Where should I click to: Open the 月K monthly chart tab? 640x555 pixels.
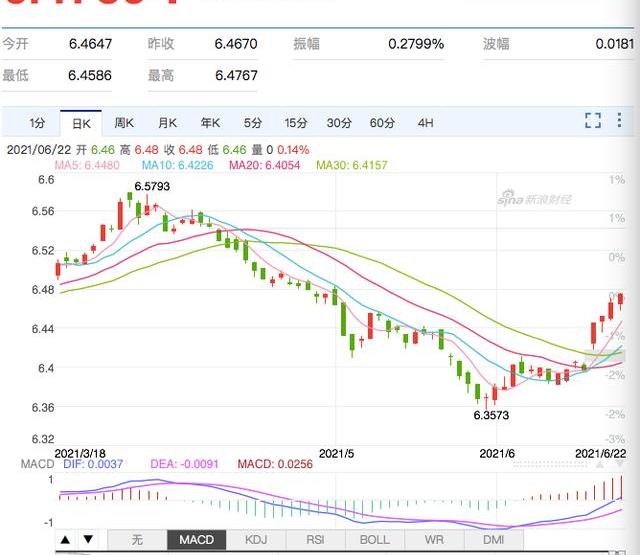pyautogui.click(x=167, y=123)
